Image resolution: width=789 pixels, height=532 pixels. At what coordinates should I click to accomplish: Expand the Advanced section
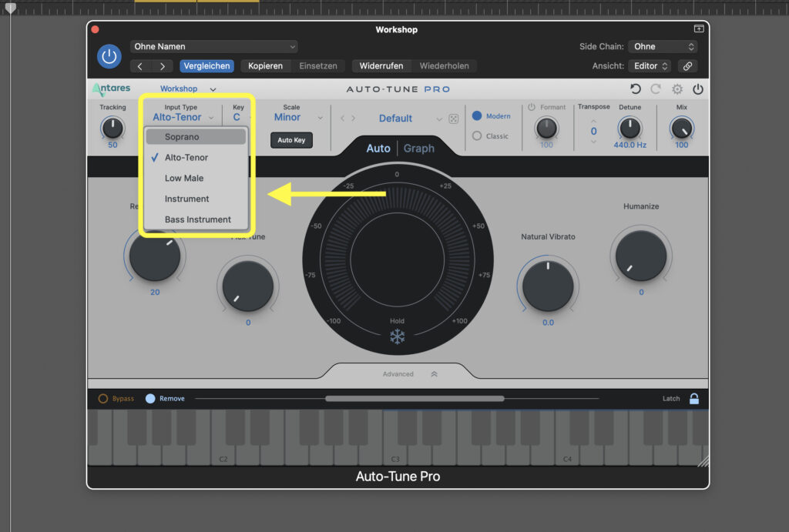(x=410, y=374)
